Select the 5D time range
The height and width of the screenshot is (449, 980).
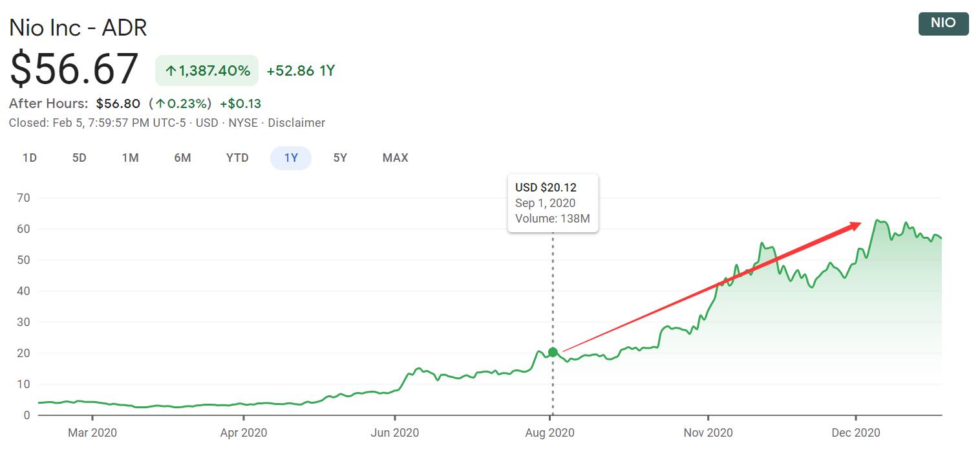[80, 158]
